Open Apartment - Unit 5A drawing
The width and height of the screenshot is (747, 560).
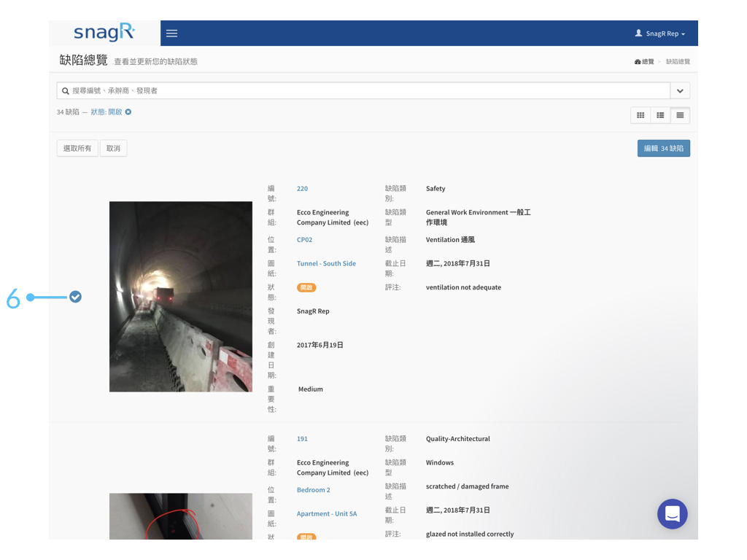point(327,513)
